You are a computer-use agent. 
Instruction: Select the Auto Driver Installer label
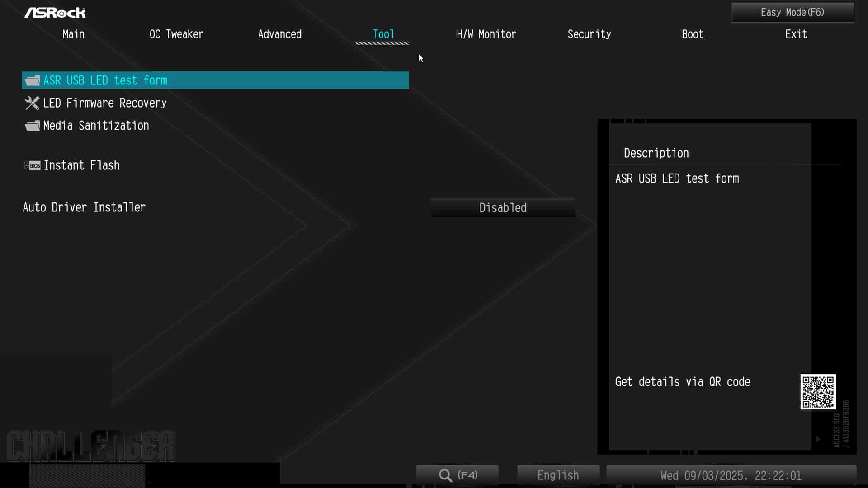coord(84,207)
